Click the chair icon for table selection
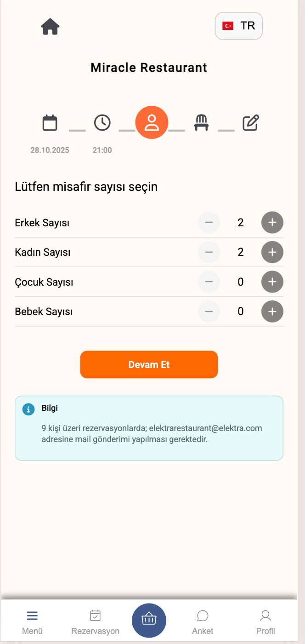This screenshot has height=644, width=305. [x=201, y=122]
